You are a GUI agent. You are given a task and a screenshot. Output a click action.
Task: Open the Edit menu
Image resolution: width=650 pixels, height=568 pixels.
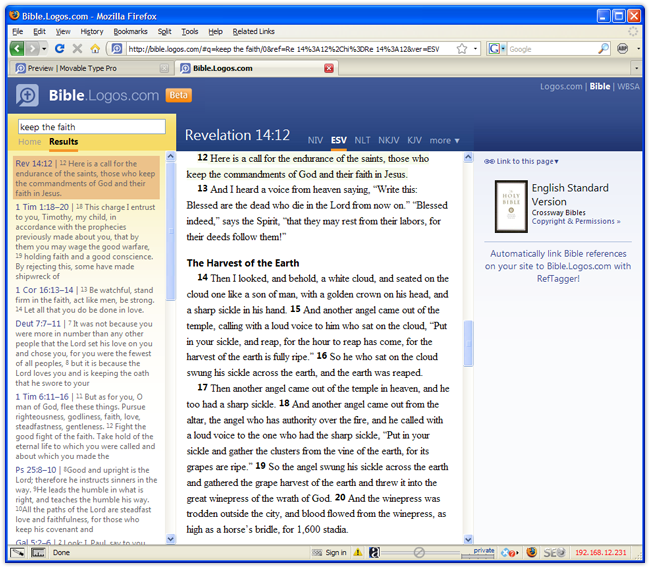coord(39,32)
